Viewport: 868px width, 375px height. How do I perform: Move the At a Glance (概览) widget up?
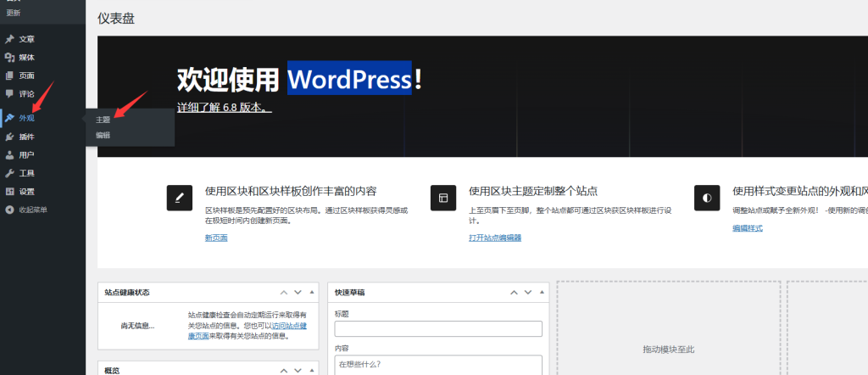(x=284, y=371)
